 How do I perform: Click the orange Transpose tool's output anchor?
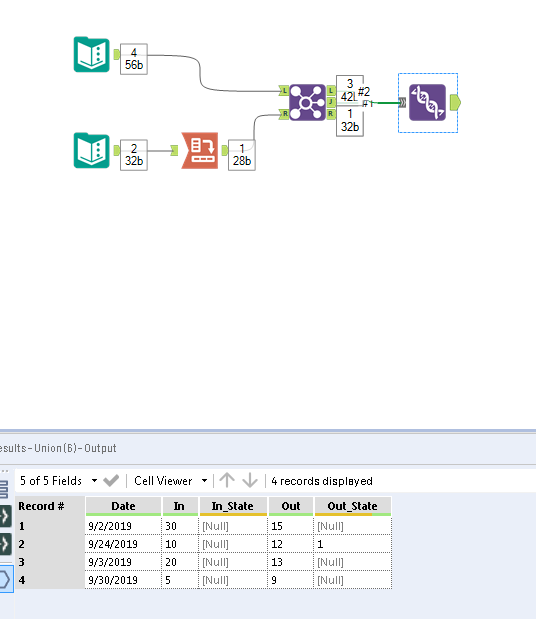[x=225, y=150]
